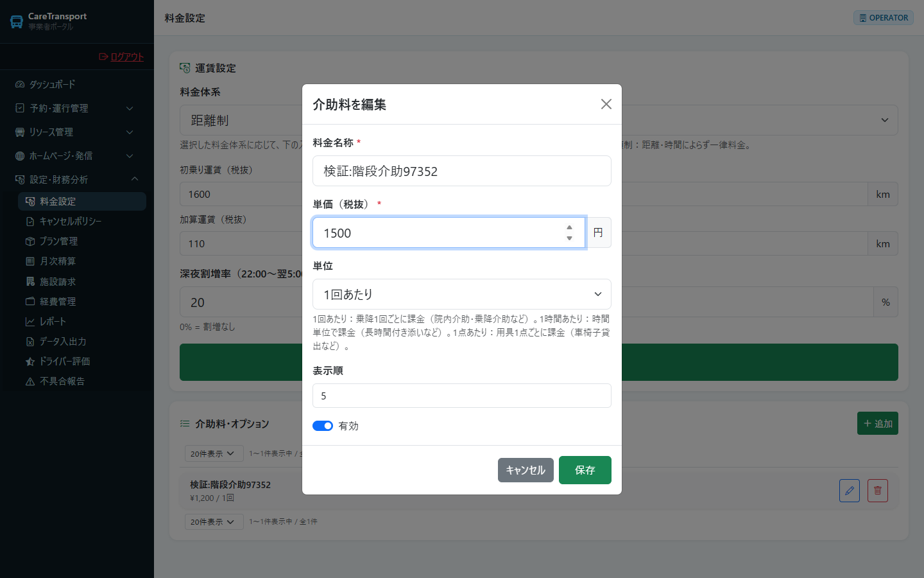This screenshot has height=578, width=924.
Task: Go to キャンセルポリシー page
Action: coord(82,221)
